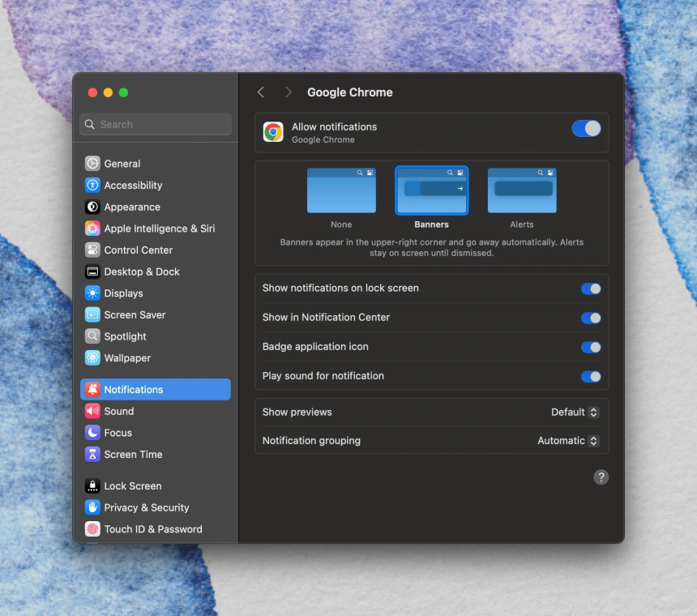Click the Google Chrome app icon
This screenshot has height=616, width=697.
pyautogui.click(x=273, y=131)
